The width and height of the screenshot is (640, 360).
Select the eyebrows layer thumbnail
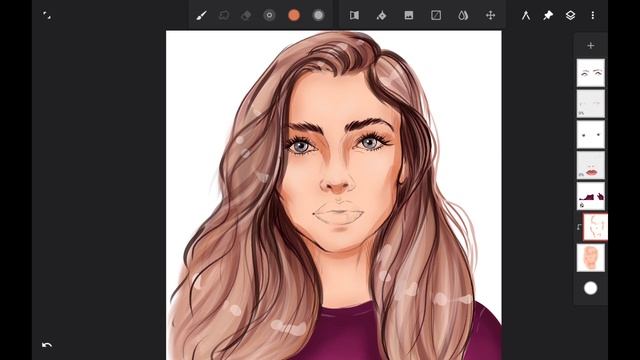pyautogui.click(x=591, y=73)
